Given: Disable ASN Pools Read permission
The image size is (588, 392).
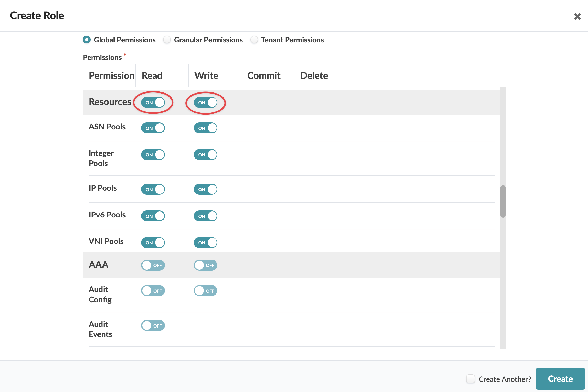Looking at the screenshot, I should coord(153,128).
